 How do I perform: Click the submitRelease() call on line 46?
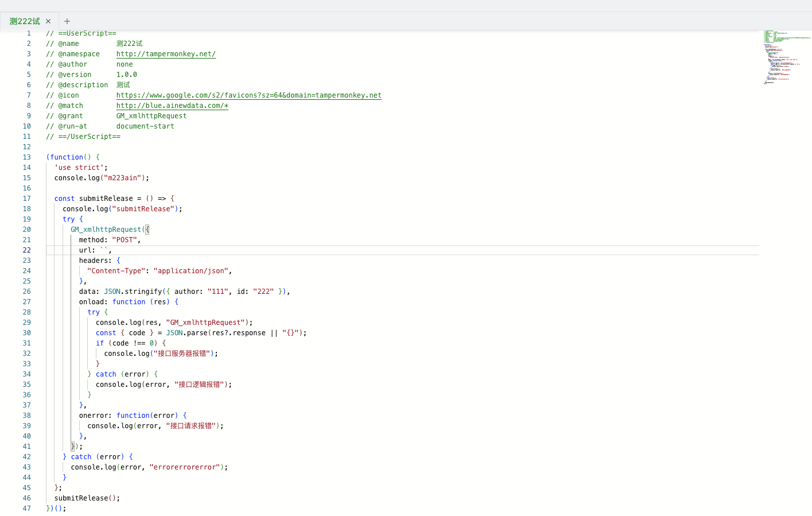pyautogui.click(x=86, y=498)
